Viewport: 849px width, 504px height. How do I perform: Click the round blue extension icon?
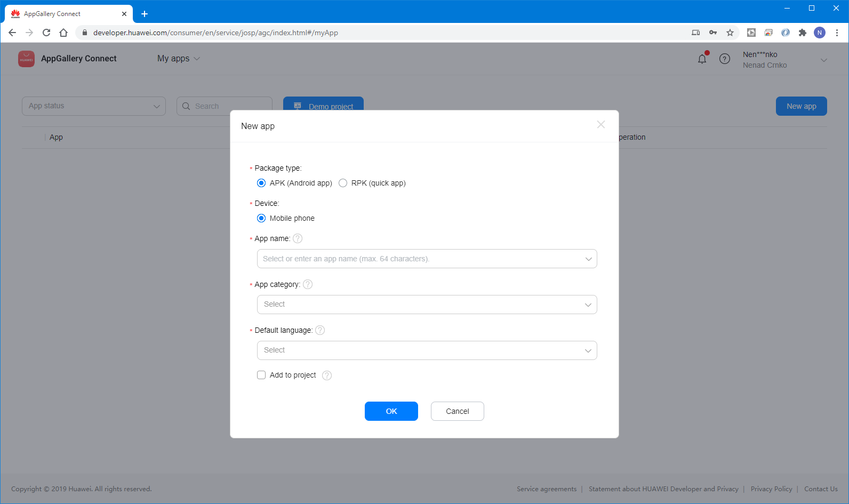[786, 33]
